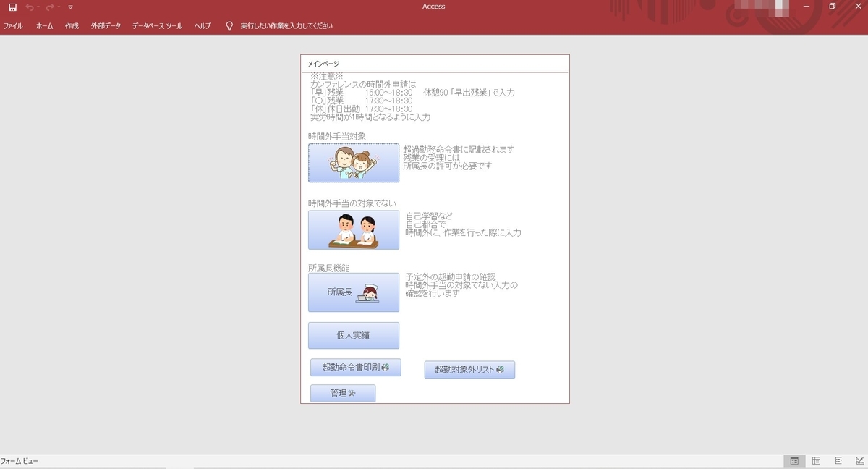Click the Save icon in quick access toolbar
Viewport: 868px width, 469px height.
[12, 7]
